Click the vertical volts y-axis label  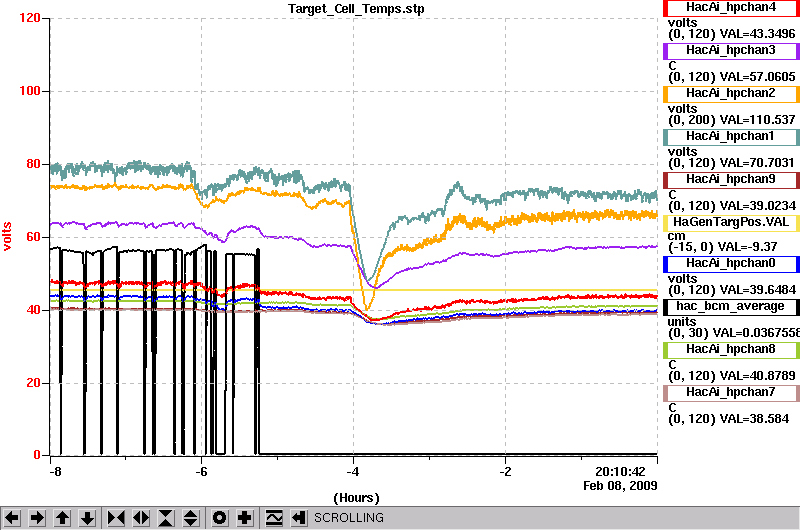point(7,236)
